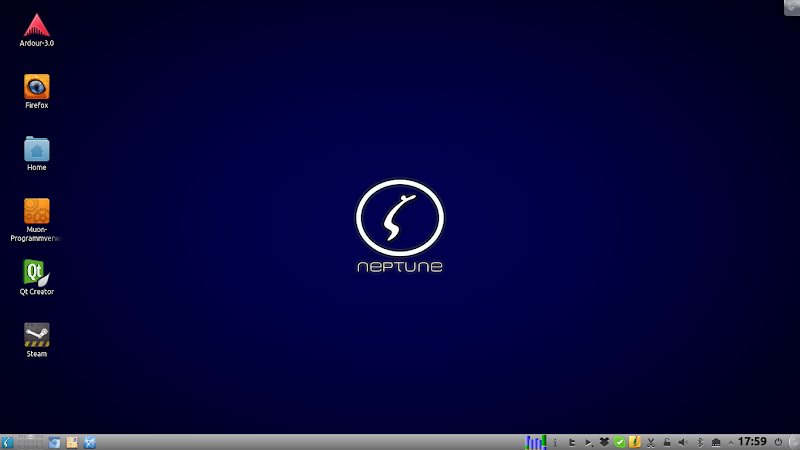Switch desktops using the pager widget
The image size is (800, 450).
tap(30, 441)
